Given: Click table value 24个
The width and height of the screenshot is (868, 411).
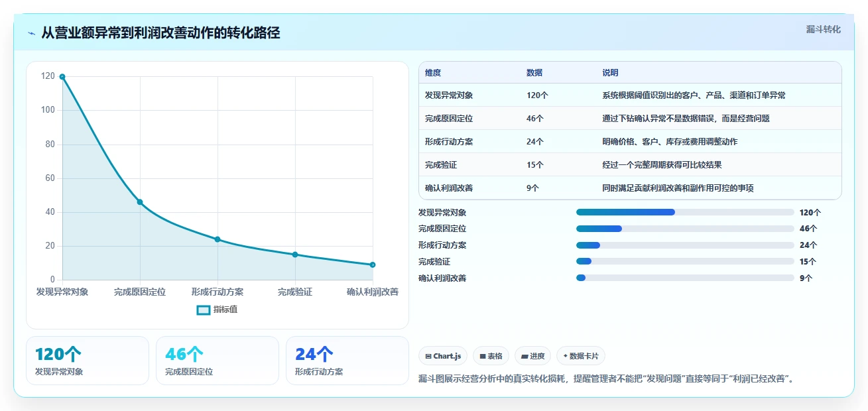Looking at the screenshot, I should click(x=535, y=142).
